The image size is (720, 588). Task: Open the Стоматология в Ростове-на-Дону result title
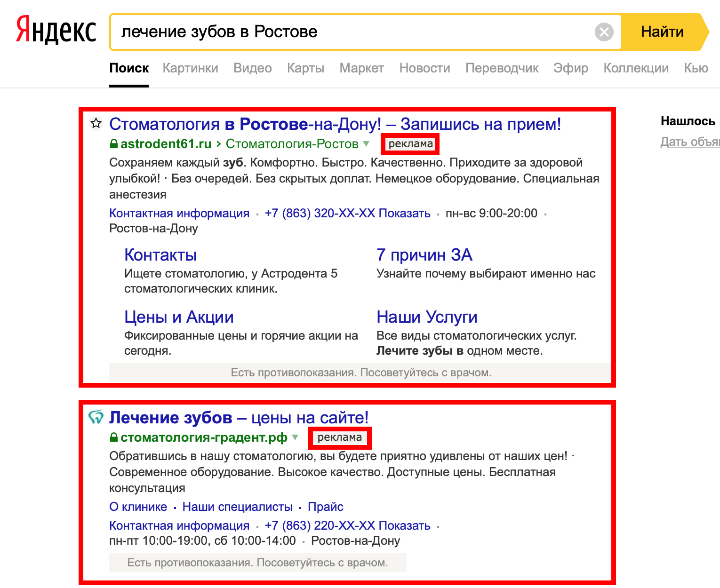point(335,124)
